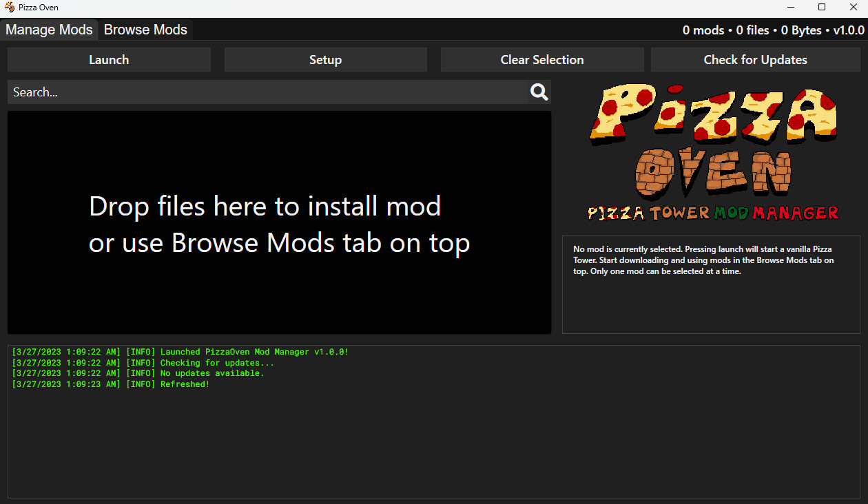868x504 pixels.
Task: Click the Pizza Oven logo image
Action: pos(712,153)
